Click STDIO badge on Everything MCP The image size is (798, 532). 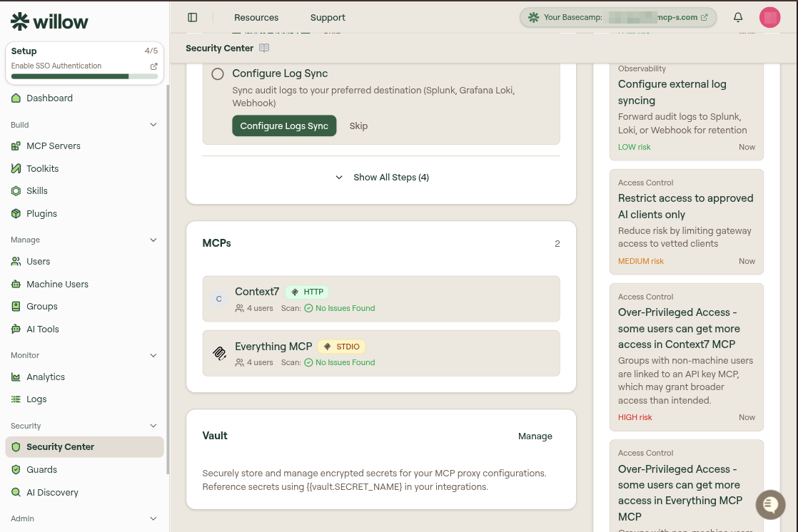pyautogui.click(x=341, y=347)
